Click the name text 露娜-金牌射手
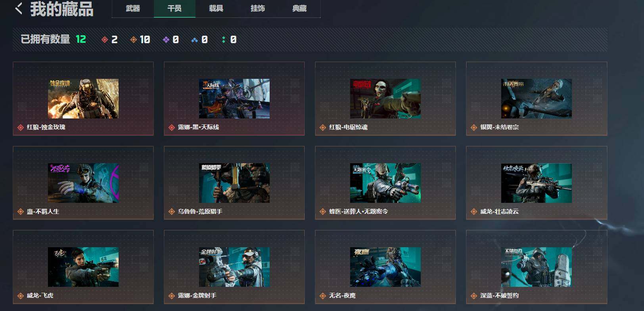Image resolution: width=644 pixels, height=311 pixels. pos(197,296)
